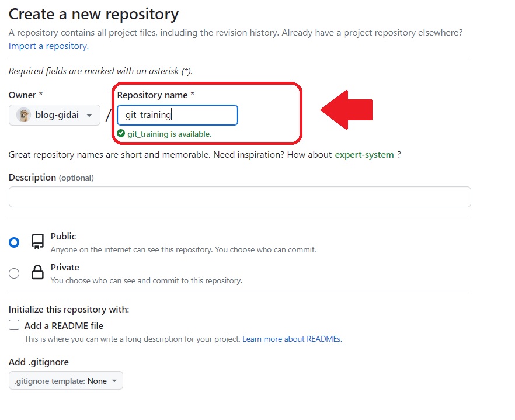Image resolution: width=515 pixels, height=420 pixels.
Task: Click the "Add a README file" label text
Action: point(64,325)
